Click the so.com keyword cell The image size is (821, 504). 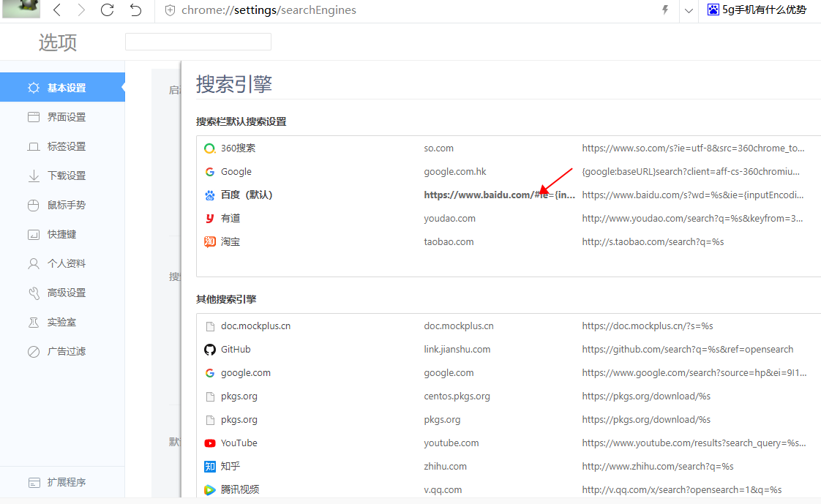439,148
